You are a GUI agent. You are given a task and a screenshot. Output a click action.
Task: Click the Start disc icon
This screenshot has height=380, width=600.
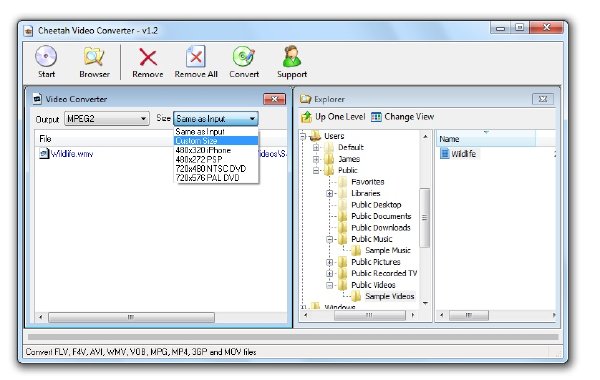point(46,56)
